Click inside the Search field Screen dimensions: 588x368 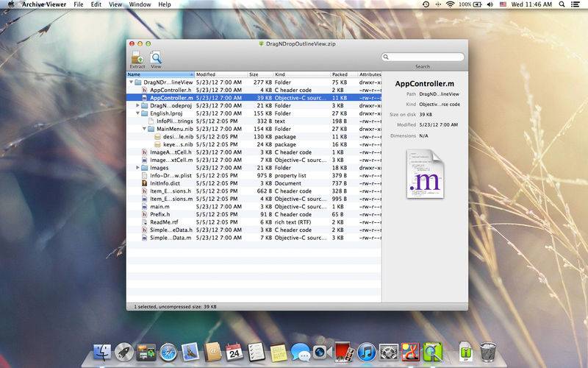[x=423, y=57]
